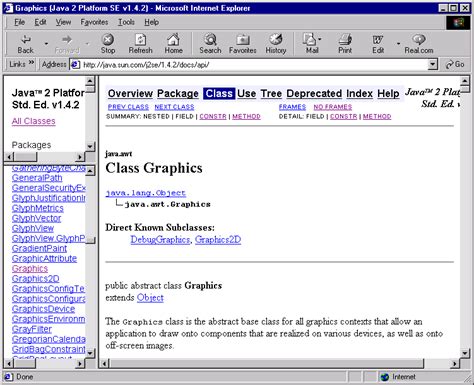Open the Help menu
474x385 pixels.
(151, 22)
